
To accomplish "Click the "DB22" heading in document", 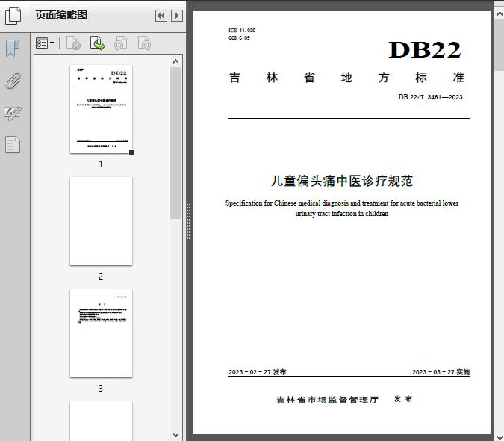I will [425, 50].
